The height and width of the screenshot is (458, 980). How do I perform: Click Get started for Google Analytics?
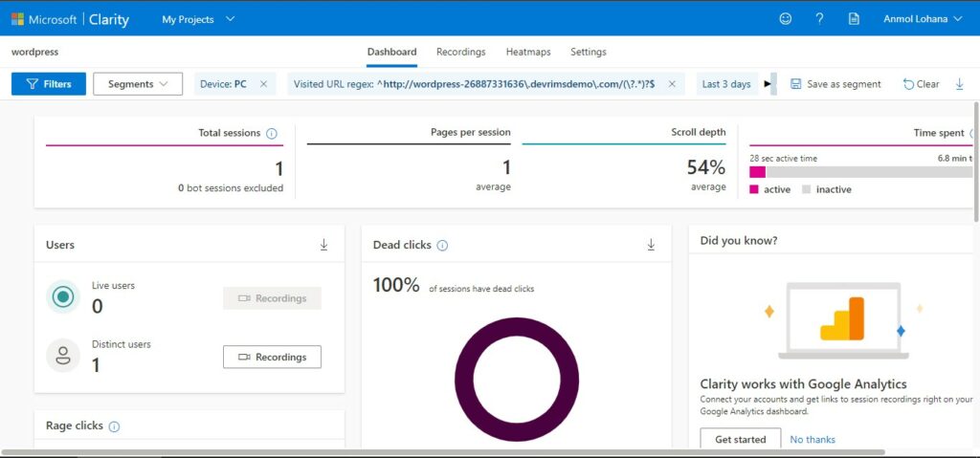click(x=740, y=439)
